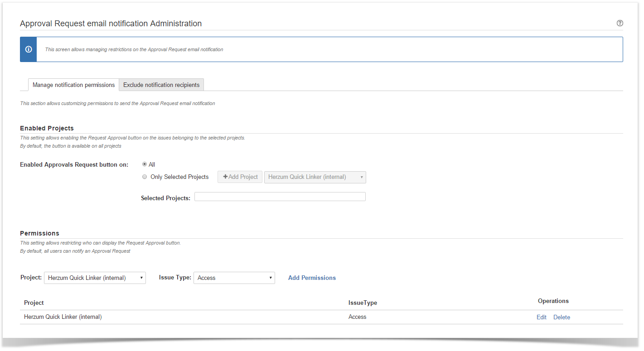Click the Project column header in table

pyautogui.click(x=34, y=303)
